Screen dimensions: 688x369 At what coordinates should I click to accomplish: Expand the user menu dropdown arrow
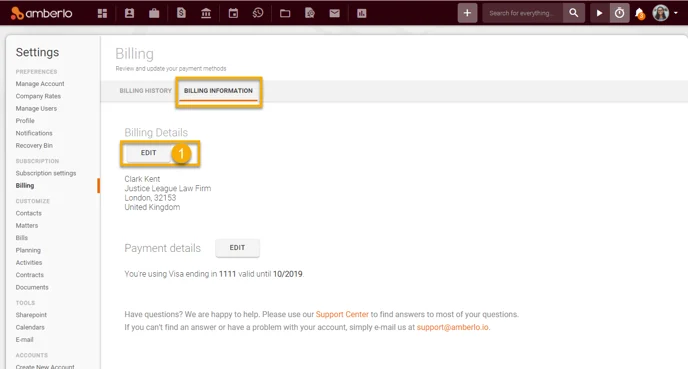[676, 13]
